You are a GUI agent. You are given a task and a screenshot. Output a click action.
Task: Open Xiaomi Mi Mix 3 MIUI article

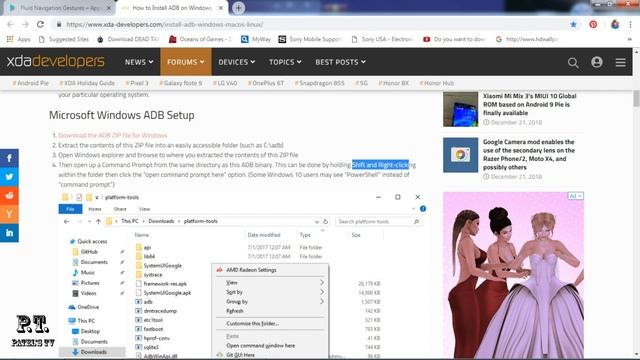[x=529, y=104]
